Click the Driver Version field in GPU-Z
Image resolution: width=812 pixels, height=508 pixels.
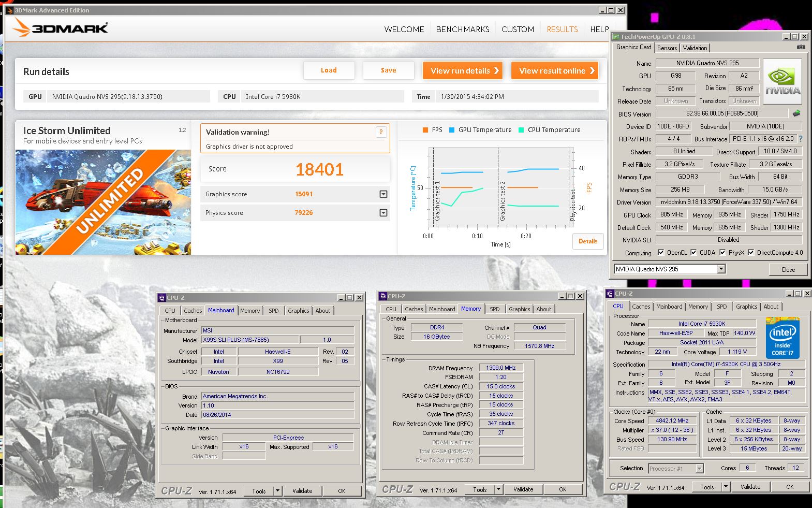729,202
